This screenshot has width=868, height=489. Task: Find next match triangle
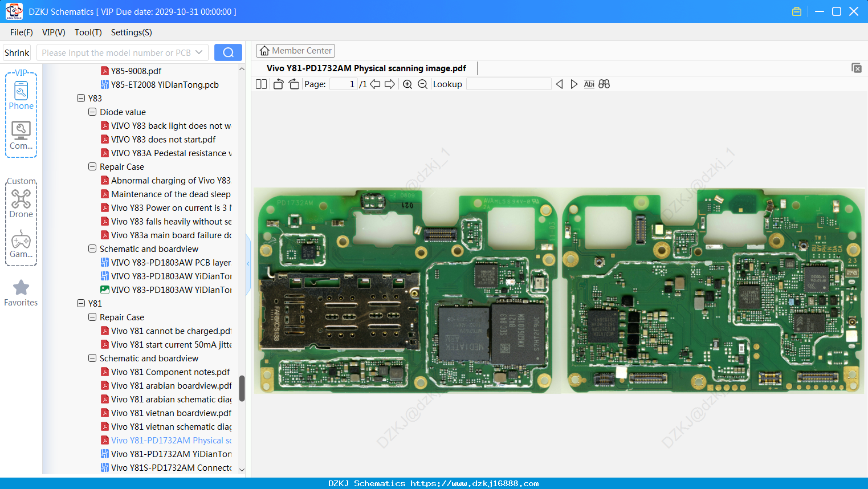pos(574,84)
